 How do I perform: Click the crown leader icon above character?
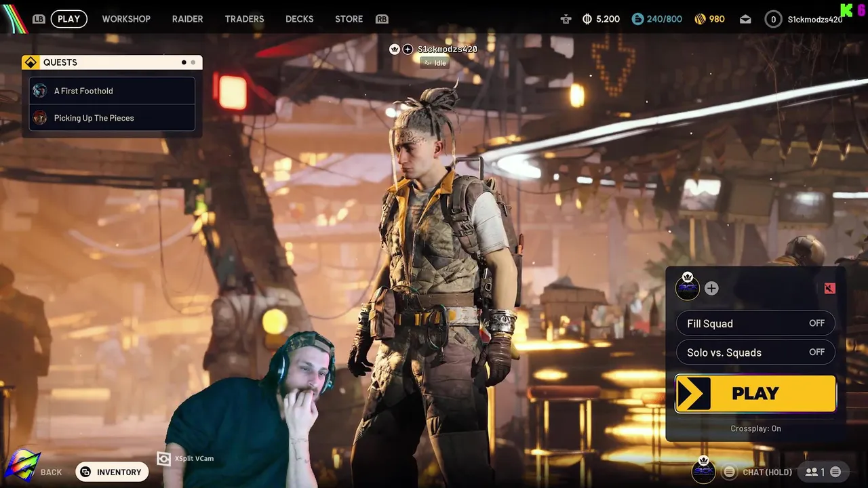pyautogui.click(x=395, y=49)
